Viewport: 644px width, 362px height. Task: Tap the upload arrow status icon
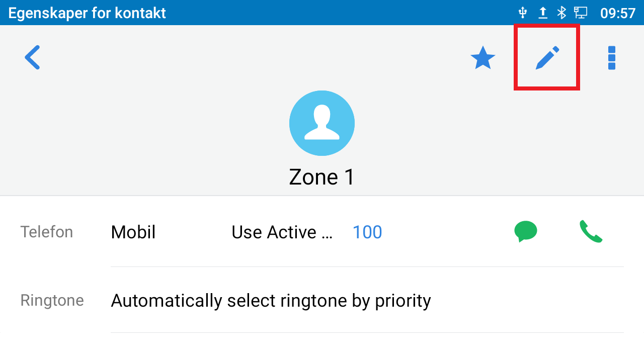pos(543,13)
